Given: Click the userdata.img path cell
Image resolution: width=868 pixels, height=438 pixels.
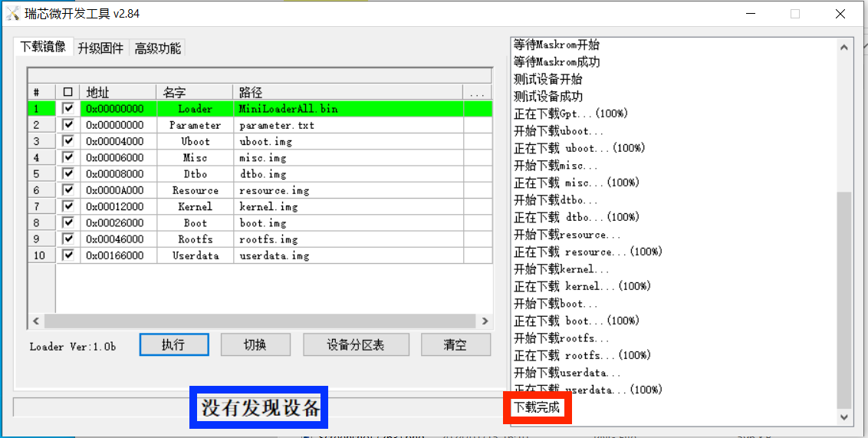Looking at the screenshot, I should tap(348, 255).
